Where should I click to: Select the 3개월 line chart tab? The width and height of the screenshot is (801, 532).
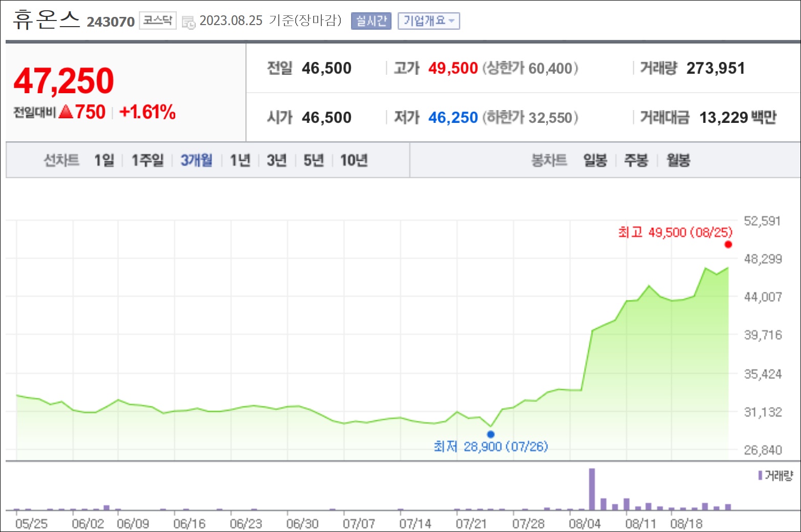coord(196,160)
